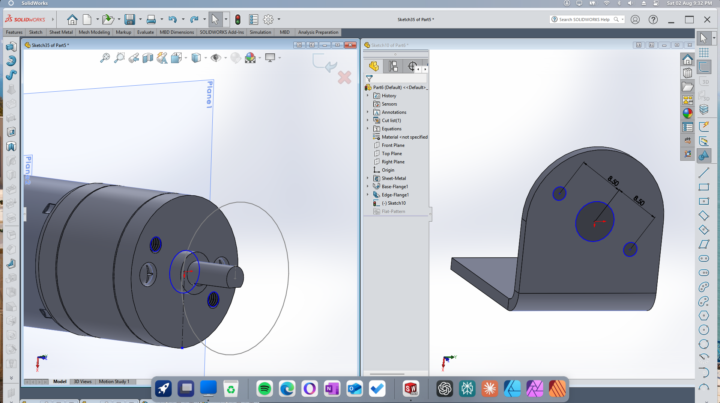Open the Sheet Metal tab
The width and height of the screenshot is (720, 403).
61,32
